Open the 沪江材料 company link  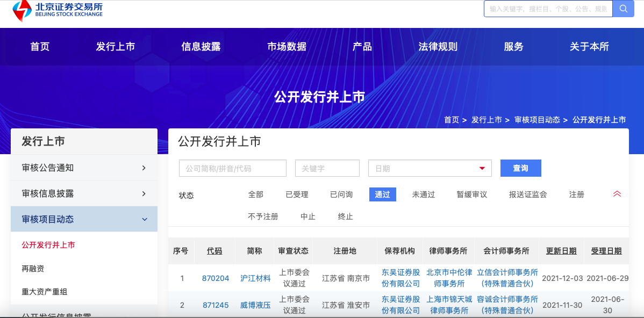[255, 278]
